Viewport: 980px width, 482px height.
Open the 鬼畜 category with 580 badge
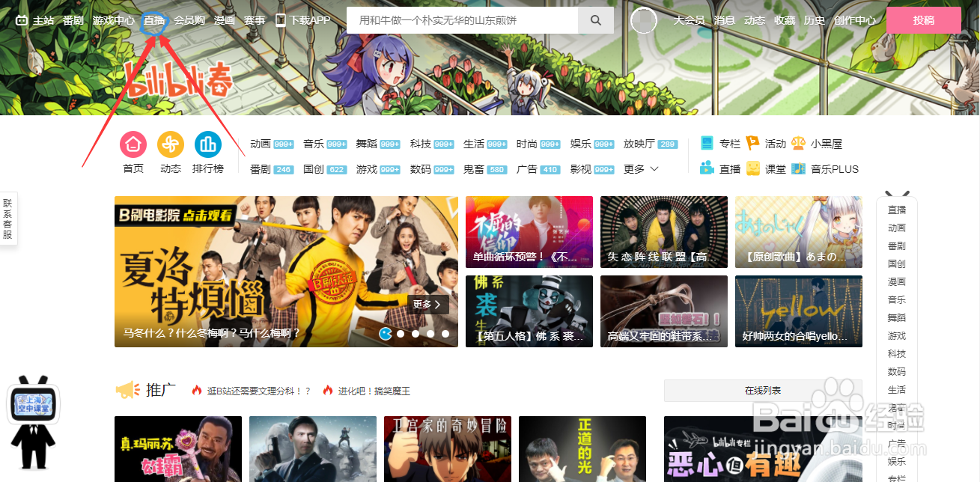click(485, 169)
